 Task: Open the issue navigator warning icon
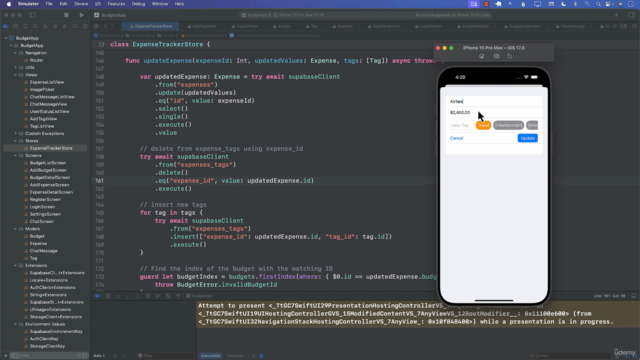point(45,26)
